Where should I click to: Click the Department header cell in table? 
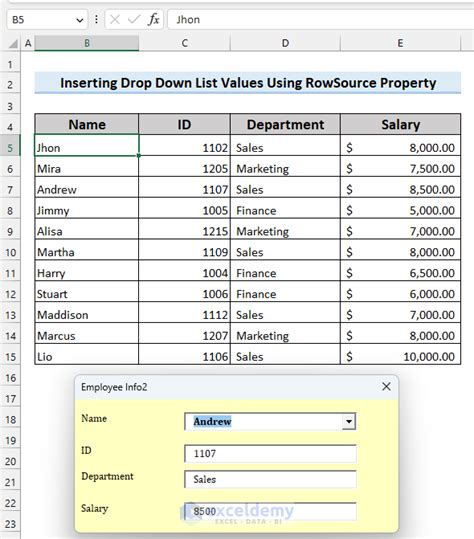pyautogui.click(x=285, y=124)
